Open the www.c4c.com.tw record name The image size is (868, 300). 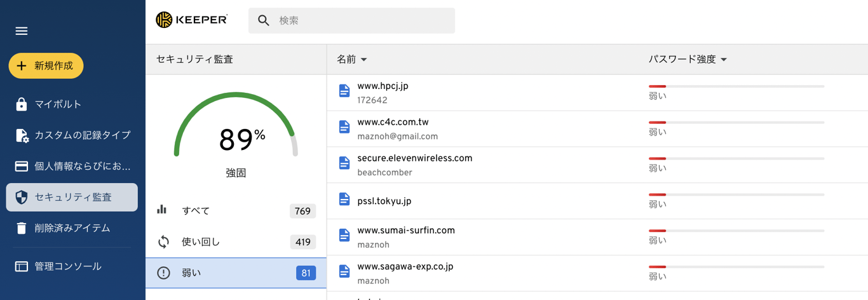(393, 122)
